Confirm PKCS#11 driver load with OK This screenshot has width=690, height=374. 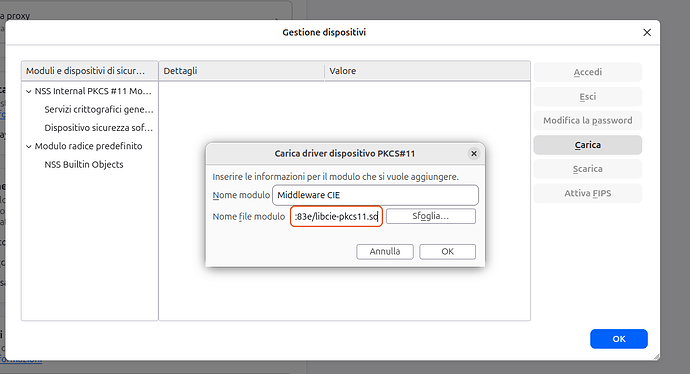tap(448, 252)
